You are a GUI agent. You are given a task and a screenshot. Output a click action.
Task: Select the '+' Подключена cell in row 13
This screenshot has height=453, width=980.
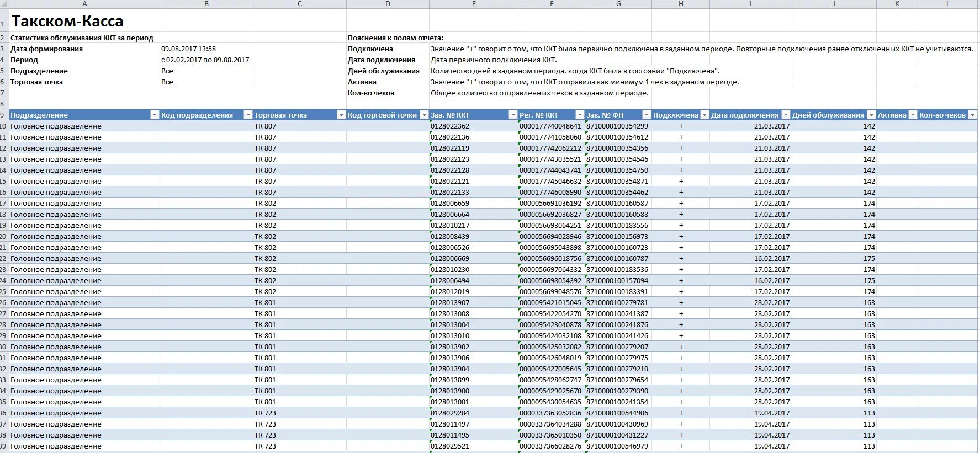[x=681, y=159]
